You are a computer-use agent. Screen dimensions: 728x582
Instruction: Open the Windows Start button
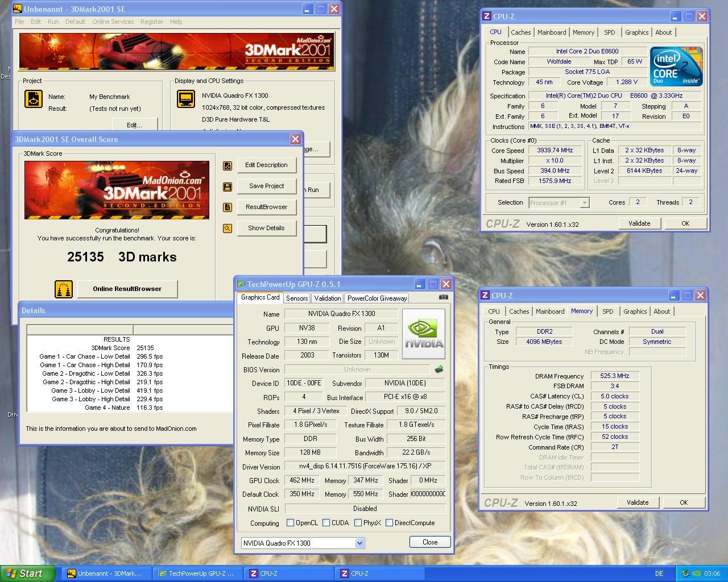coord(27,573)
